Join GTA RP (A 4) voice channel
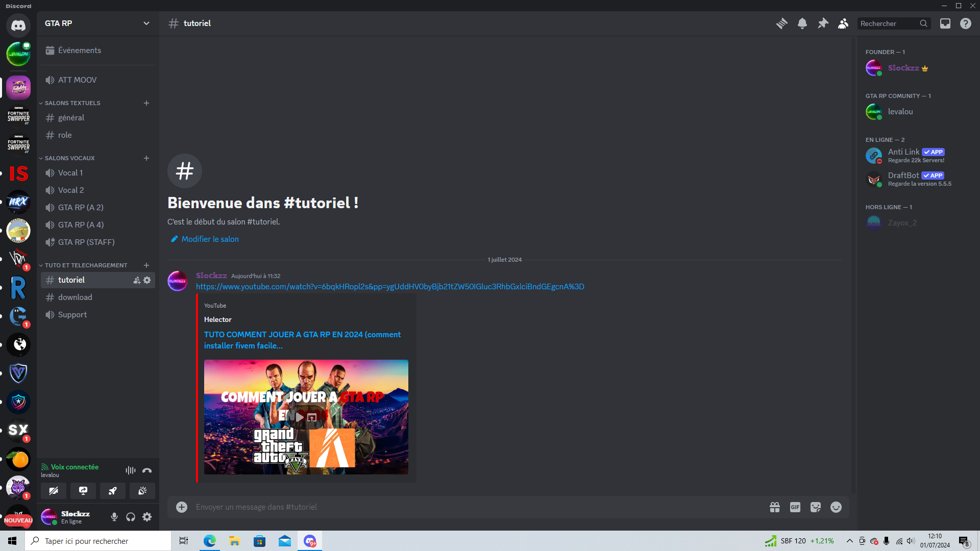980x551 pixels. pos(97,225)
